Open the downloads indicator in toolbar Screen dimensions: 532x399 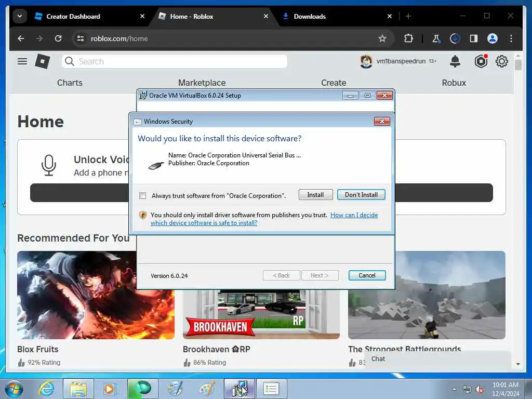click(x=455, y=38)
